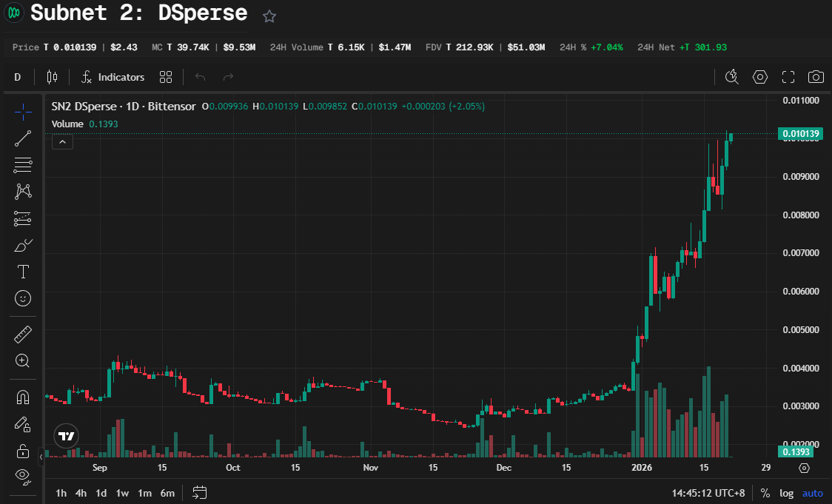The image size is (832, 504).
Task: Toggle magnet mode in the drawing sidebar
Action: coord(23,397)
